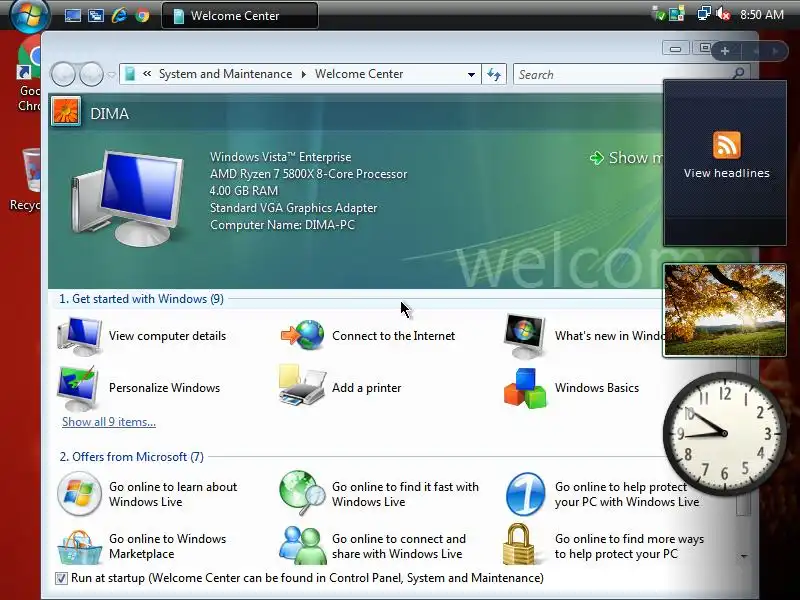800x600 pixels.
Task: Open What's new in Windows icon
Action: click(x=525, y=336)
